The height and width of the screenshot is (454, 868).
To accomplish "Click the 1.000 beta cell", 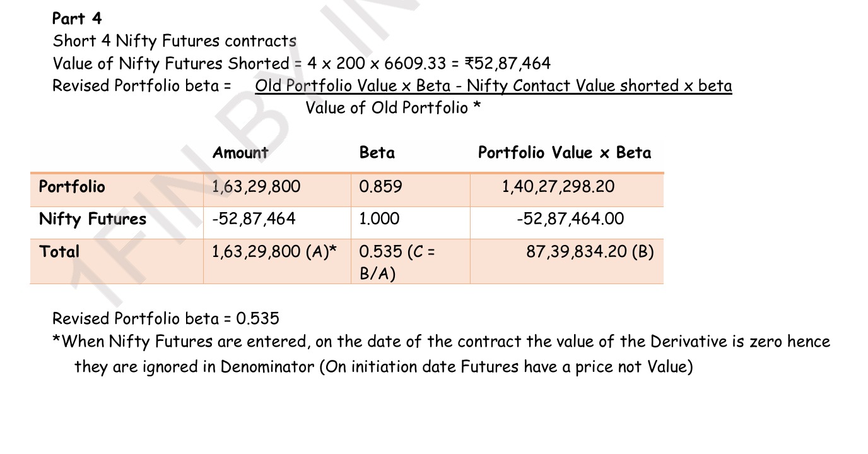I will (379, 219).
